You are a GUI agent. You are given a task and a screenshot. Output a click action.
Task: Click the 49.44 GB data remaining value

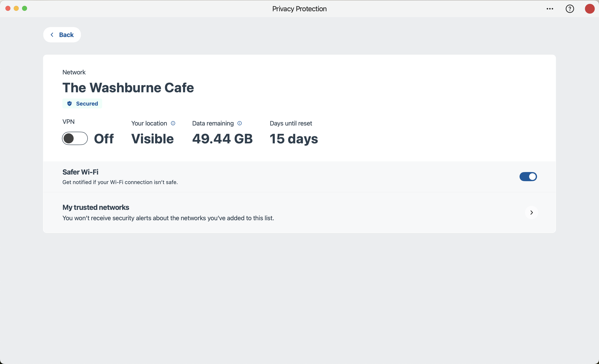point(222,139)
